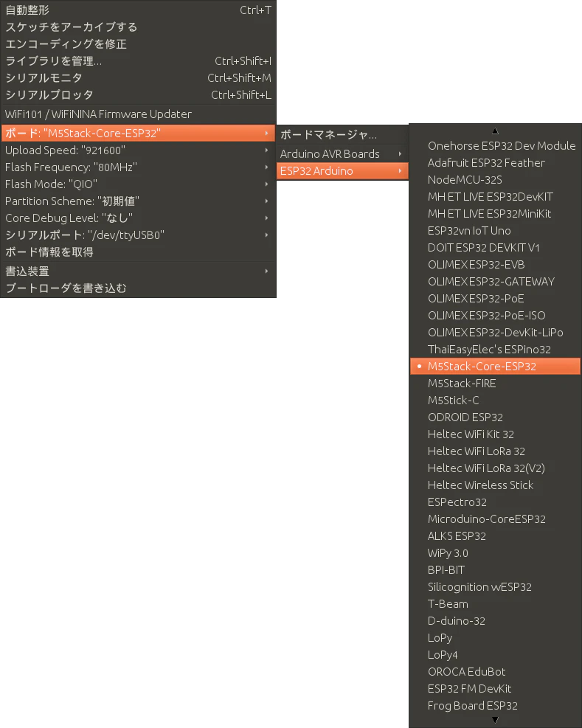The width and height of the screenshot is (582, 728).
Task: Select D-duino-32 board
Action: (x=495, y=621)
